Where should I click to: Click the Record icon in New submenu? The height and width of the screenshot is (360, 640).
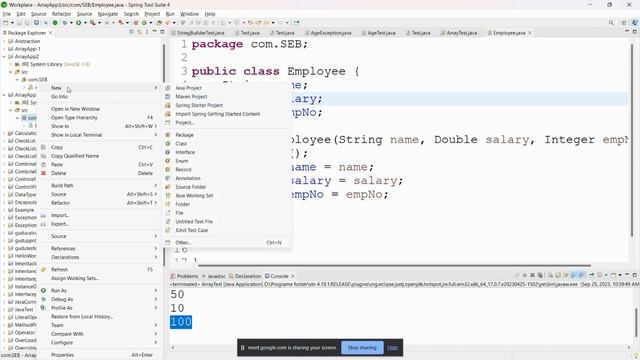point(168,169)
